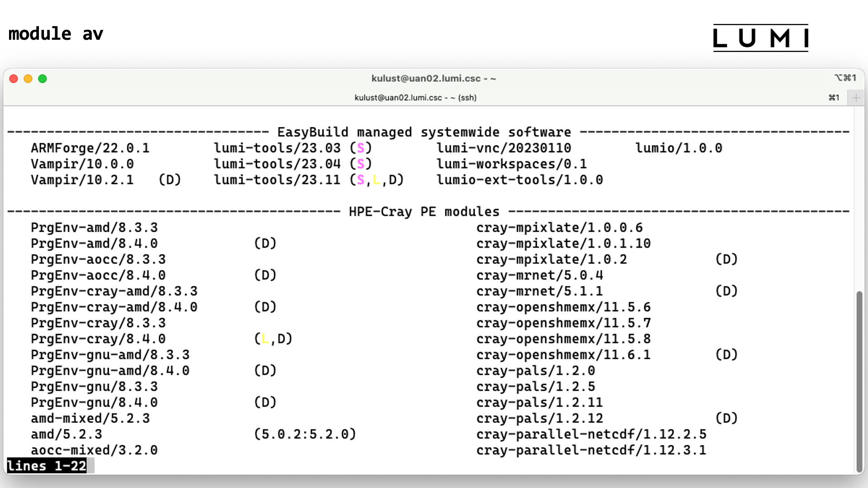The height and width of the screenshot is (488, 868).
Task: Select text cray-pals/1.2.5
Action: (x=535, y=387)
